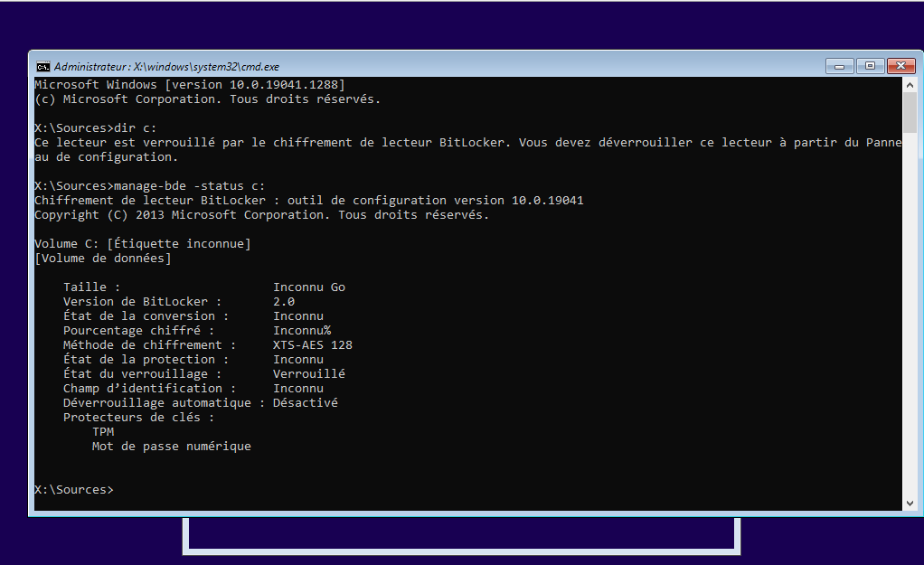
Task: Open the cmd.exe system menu icon
Action: click(x=42, y=66)
